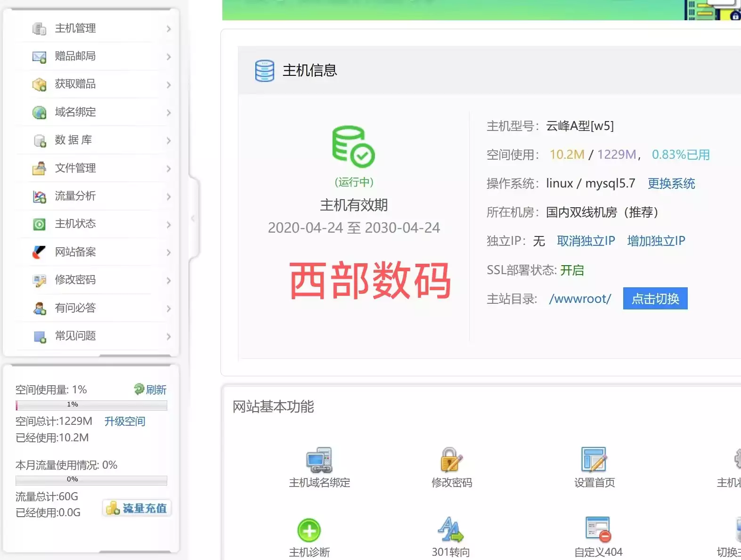Image resolution: width=741 pixels, height=560 pixels.
Task: Click the 流量充值 button
Action: coord(137,508)
